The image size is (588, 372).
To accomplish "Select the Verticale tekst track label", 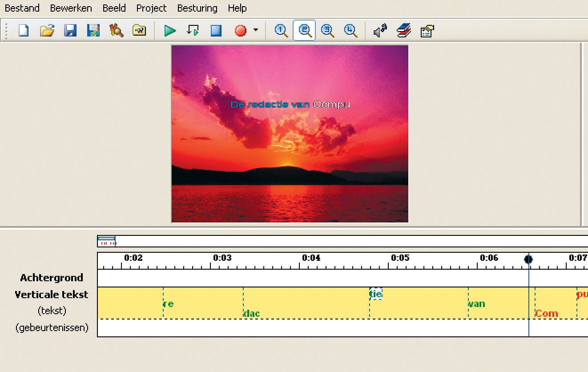I will (52, 295).
